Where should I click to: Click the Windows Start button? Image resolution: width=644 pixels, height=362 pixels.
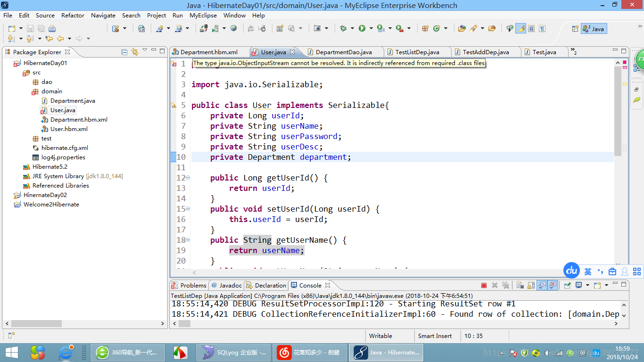coord(11,352)
